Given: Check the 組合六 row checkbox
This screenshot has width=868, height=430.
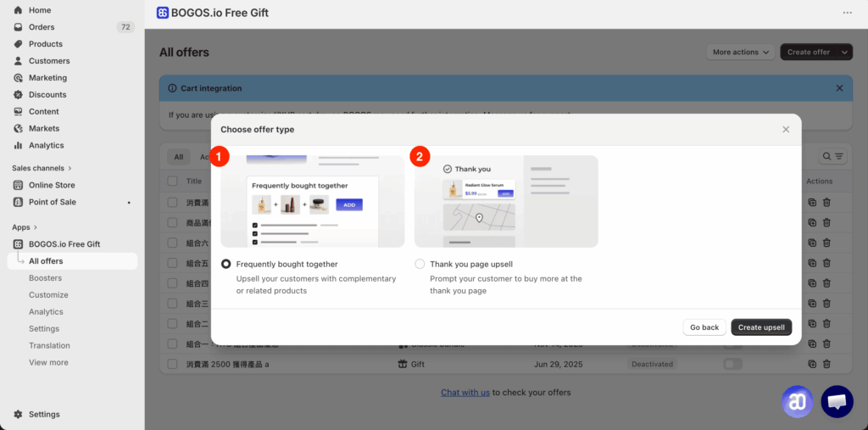Looking at the screenshot, I should coord(172,243).
